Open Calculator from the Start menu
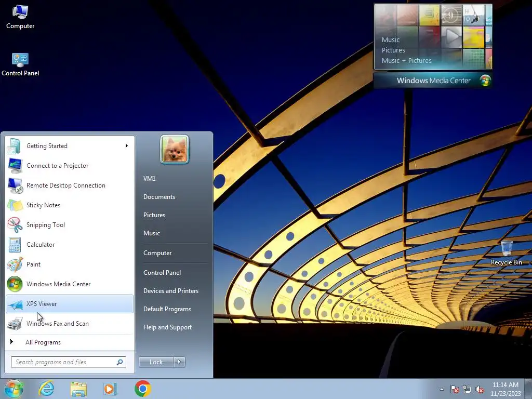Image resolution: width=532 pixels, height=399 pixels. pos(70,244)
